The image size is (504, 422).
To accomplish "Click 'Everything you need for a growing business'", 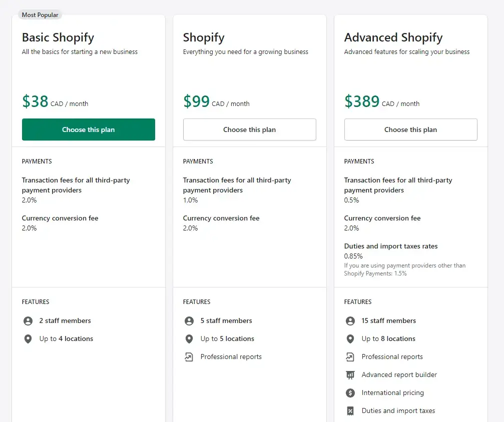I will [x=246, y=51].
